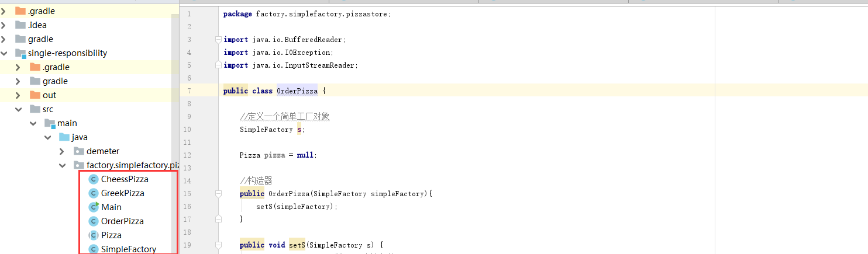Image resolution: width=868 pixels, height=254 pixels.
Task: Click the SimpleFactory class icon
Action: coord(93,249)
